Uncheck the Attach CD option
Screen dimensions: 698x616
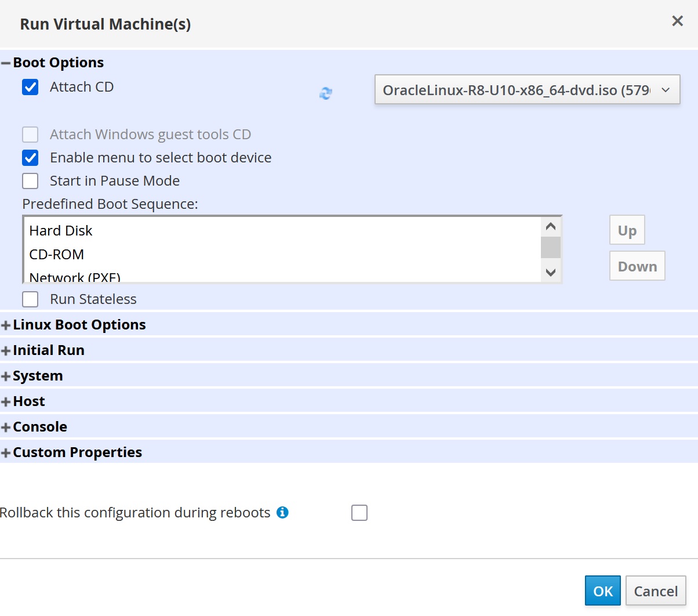(30, 87)
